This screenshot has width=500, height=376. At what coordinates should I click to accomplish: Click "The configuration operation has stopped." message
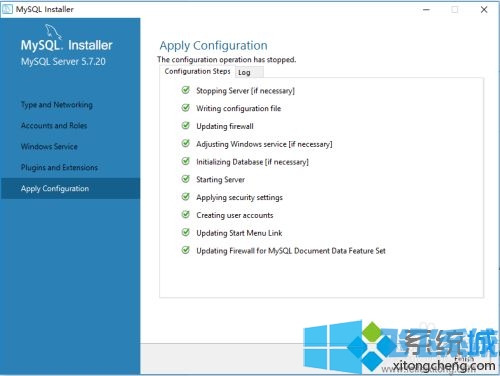(x=226, y=60)
